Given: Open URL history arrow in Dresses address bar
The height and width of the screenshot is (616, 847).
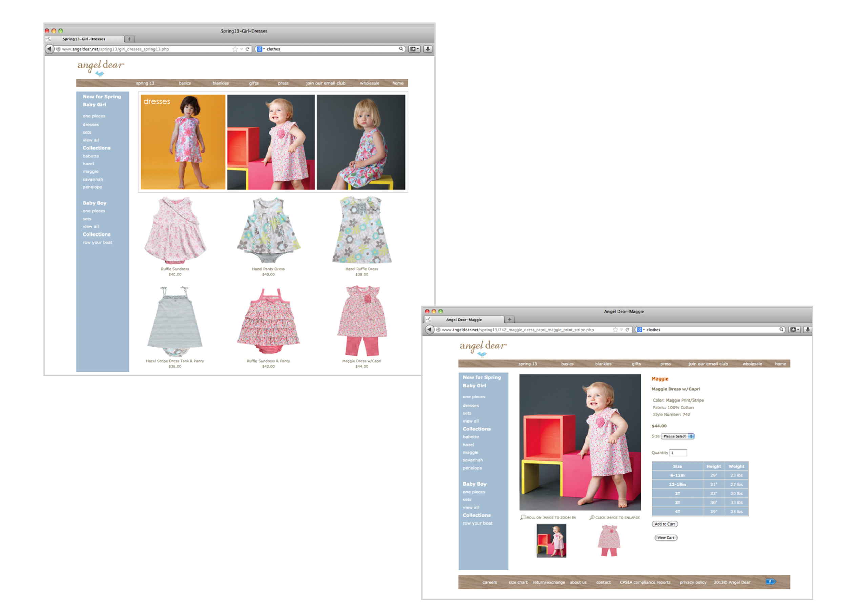Looking at the screenshot, I should pos(242,49).
